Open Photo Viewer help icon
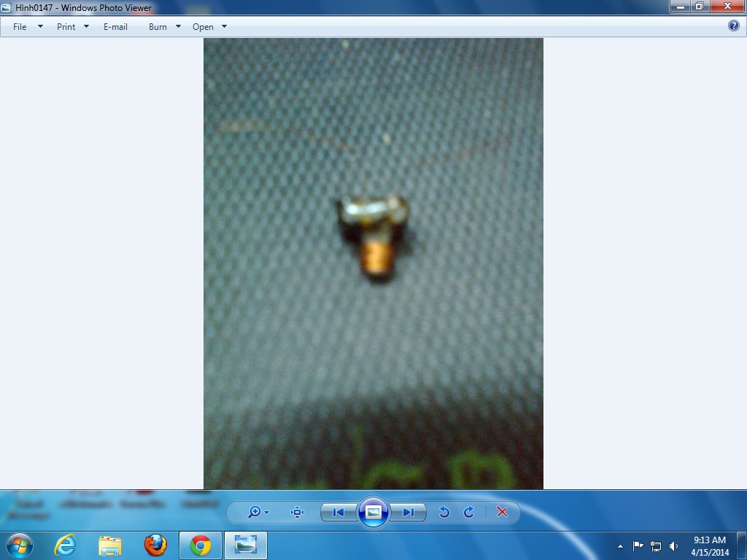The image size is (747, 560). (x=734, y=26)
